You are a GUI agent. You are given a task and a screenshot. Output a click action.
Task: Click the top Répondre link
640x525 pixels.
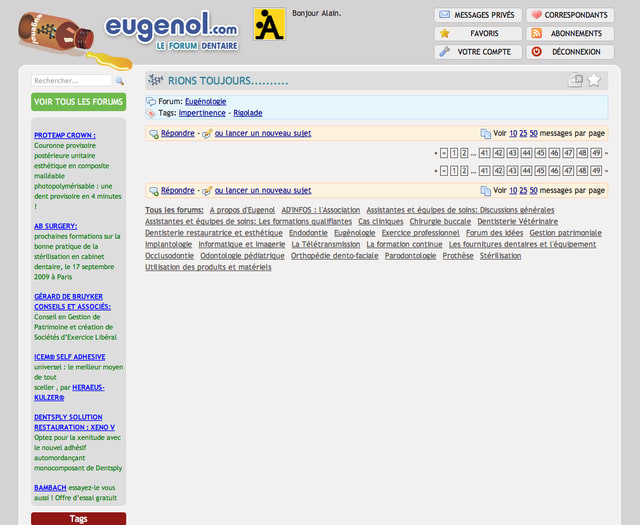(177, 133)
